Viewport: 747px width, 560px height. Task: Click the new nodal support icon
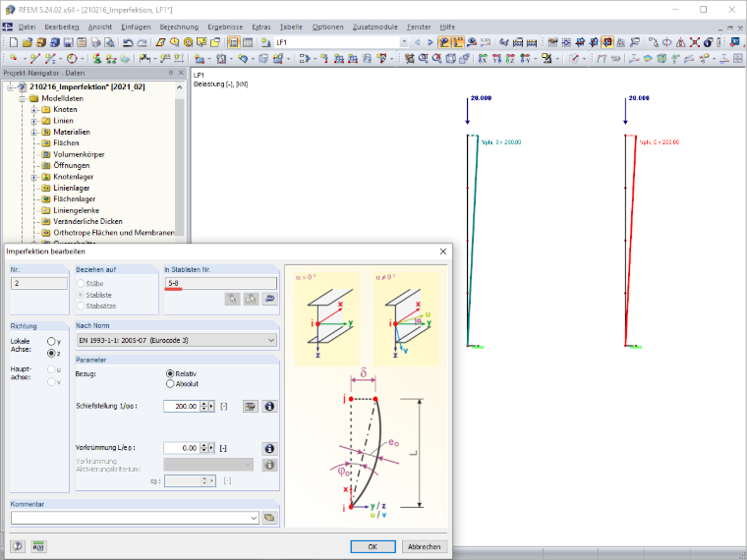pos(96,59)
